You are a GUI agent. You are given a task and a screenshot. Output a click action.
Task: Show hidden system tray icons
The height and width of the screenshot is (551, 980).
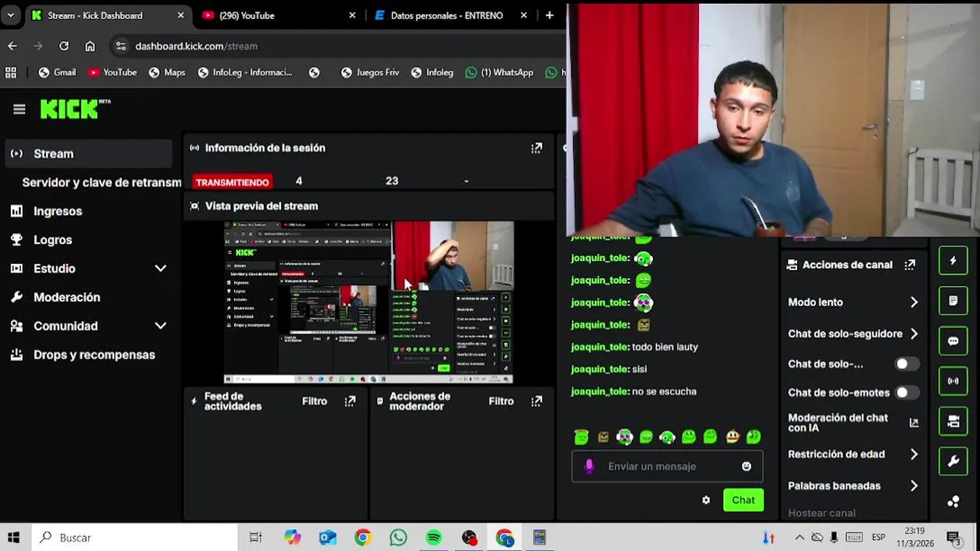(x=800, y=537)
